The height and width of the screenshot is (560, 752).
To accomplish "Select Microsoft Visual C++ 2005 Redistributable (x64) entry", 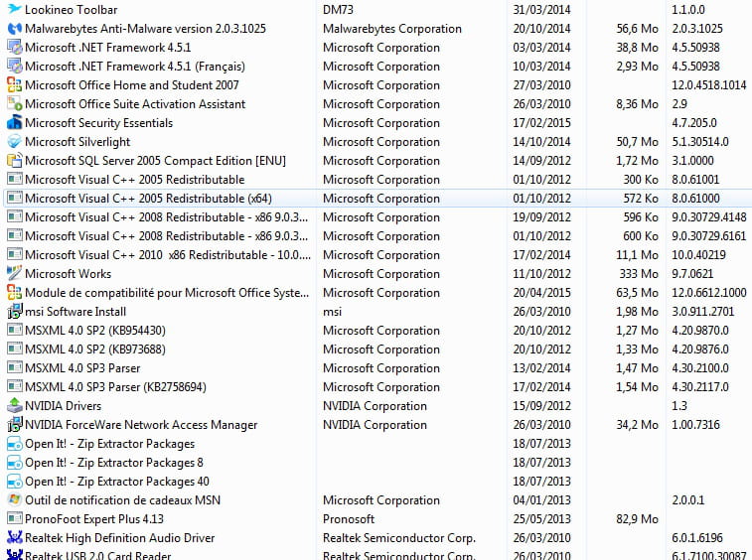I will [x=147, y=199].
